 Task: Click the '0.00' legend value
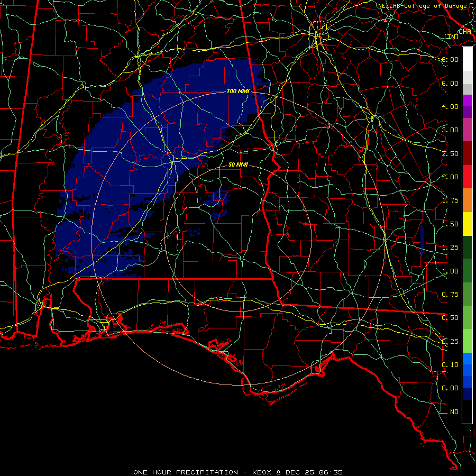tap(450, 388)
